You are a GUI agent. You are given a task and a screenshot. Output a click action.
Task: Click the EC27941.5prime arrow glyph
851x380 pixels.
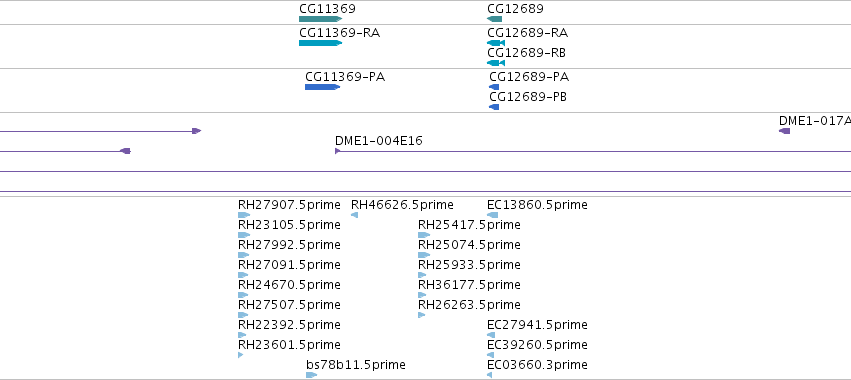[x=491, y=335]
